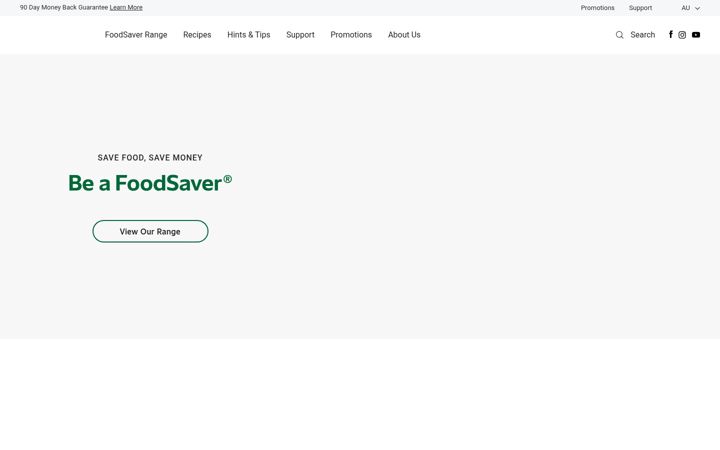Click the View Our Range button
Viewport: 720px width, 450px height.
[150, 231]
